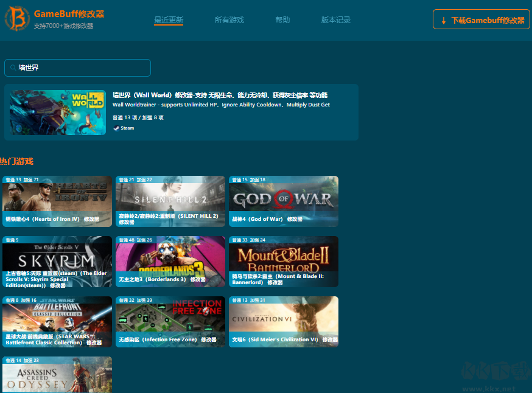
Task: Click the GameBuff flame logo icon
Action: (x=17, y=19)
